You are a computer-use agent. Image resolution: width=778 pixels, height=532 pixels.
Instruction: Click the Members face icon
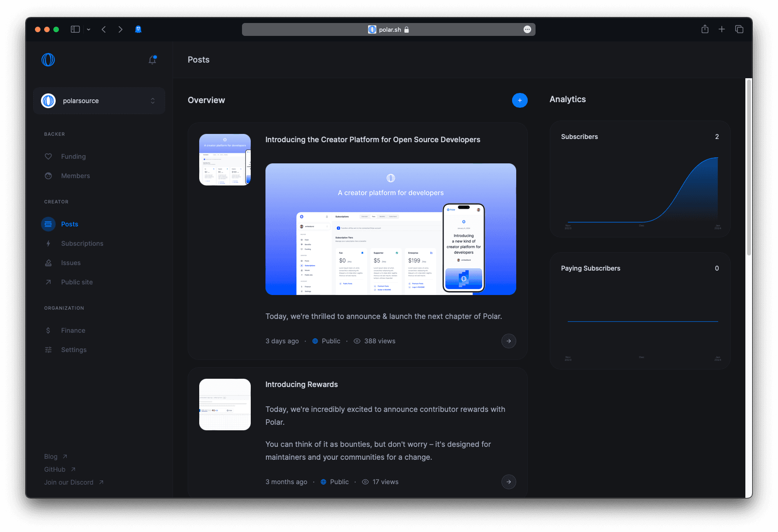click(48, 176)
